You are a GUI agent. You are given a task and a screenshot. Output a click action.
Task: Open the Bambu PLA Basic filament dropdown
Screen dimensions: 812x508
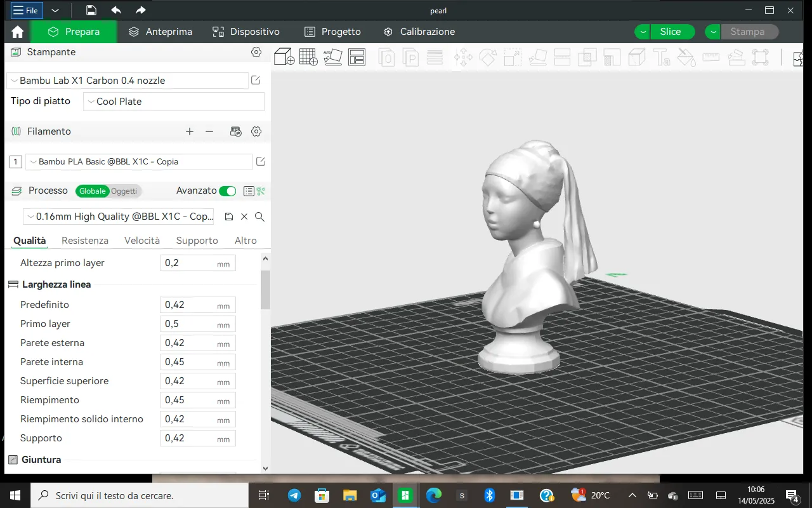tap(139, 162)
